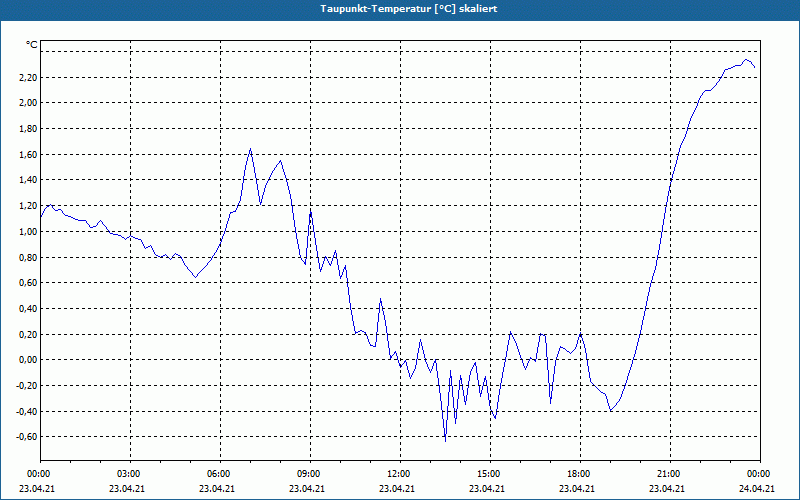Viewport: 800px width, 500px height.
Task: Pick the y-axis tick label 1,40
Action: click(x=28, y=180)
